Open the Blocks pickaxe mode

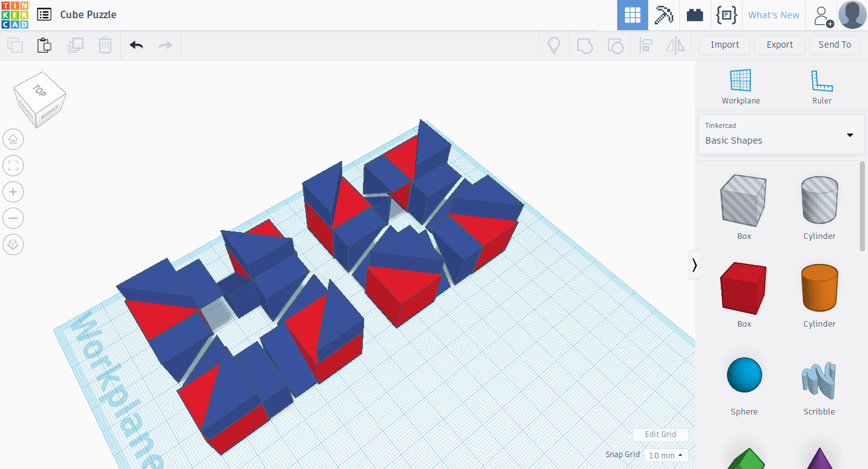coord(664,15)
